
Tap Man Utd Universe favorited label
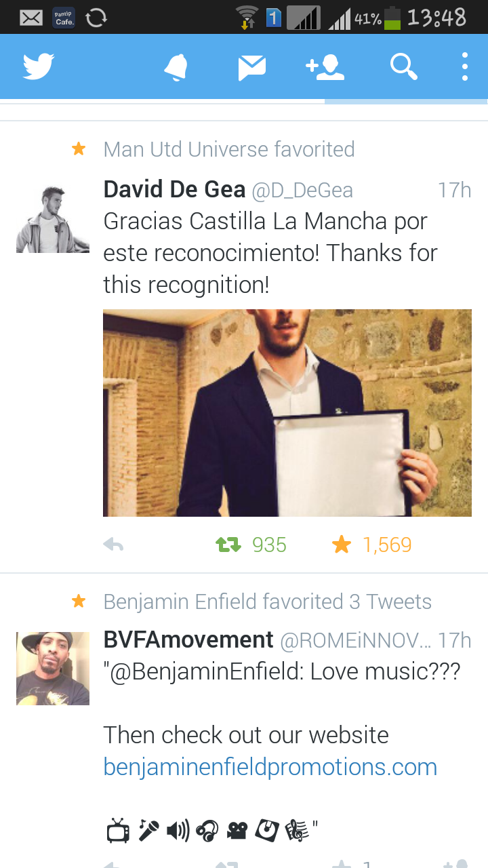click(229, 149)
